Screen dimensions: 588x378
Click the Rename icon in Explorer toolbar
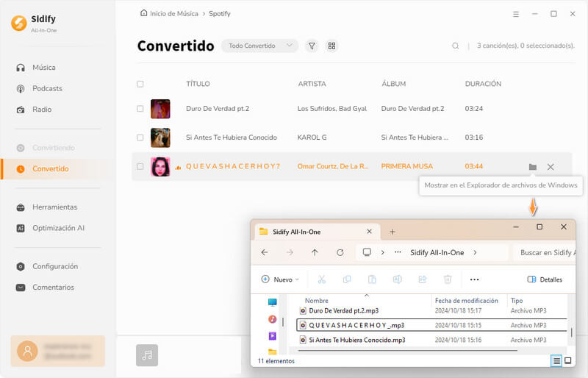click(x=397, y=279)
